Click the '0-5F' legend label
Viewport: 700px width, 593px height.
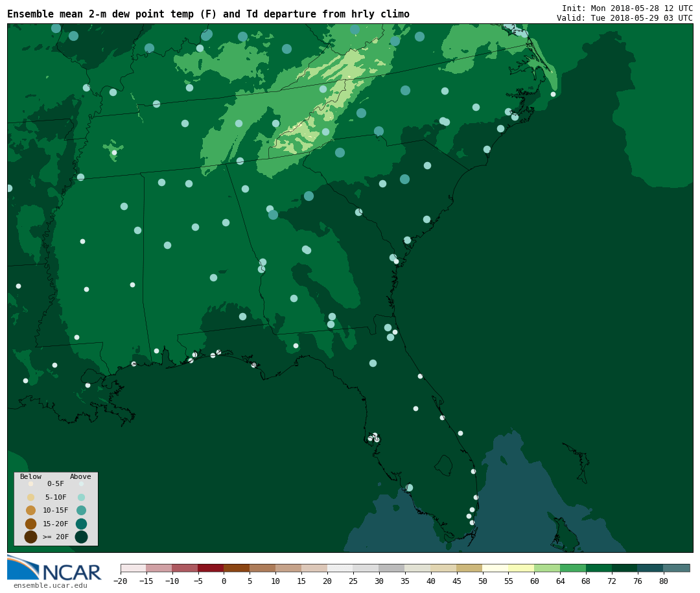click(x=56, y=483)
